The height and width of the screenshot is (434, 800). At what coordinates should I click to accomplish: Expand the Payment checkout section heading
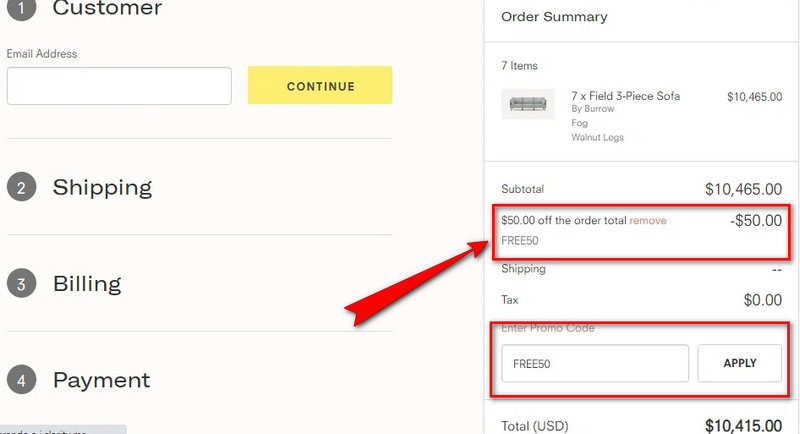click(x=101, y=380)
